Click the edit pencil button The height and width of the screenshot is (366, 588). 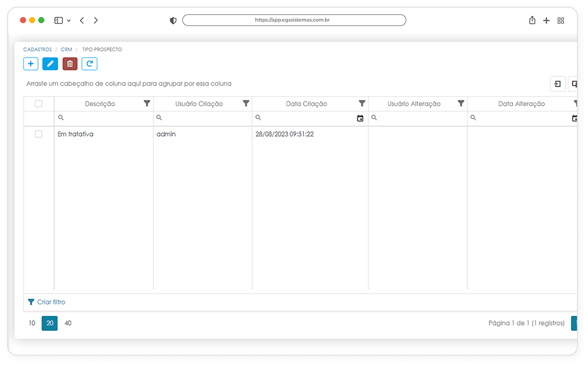pos(50,64)
